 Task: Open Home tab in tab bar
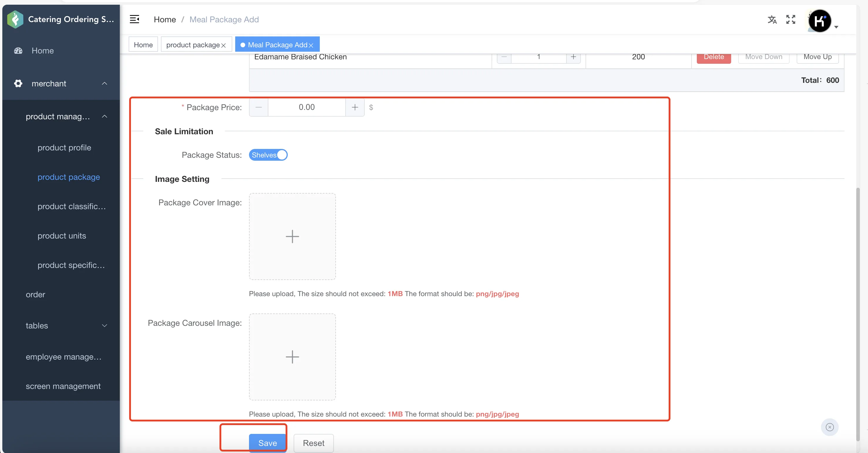(143, 45)
